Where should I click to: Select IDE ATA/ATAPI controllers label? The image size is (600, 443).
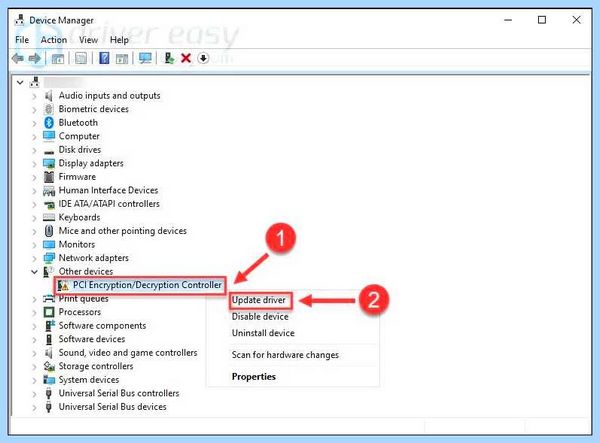109,204
